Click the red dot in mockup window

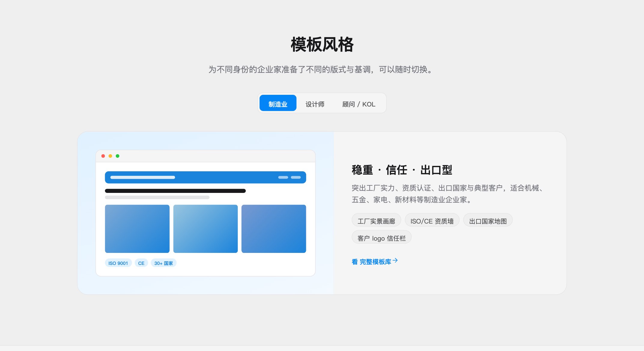coord(103,156)
